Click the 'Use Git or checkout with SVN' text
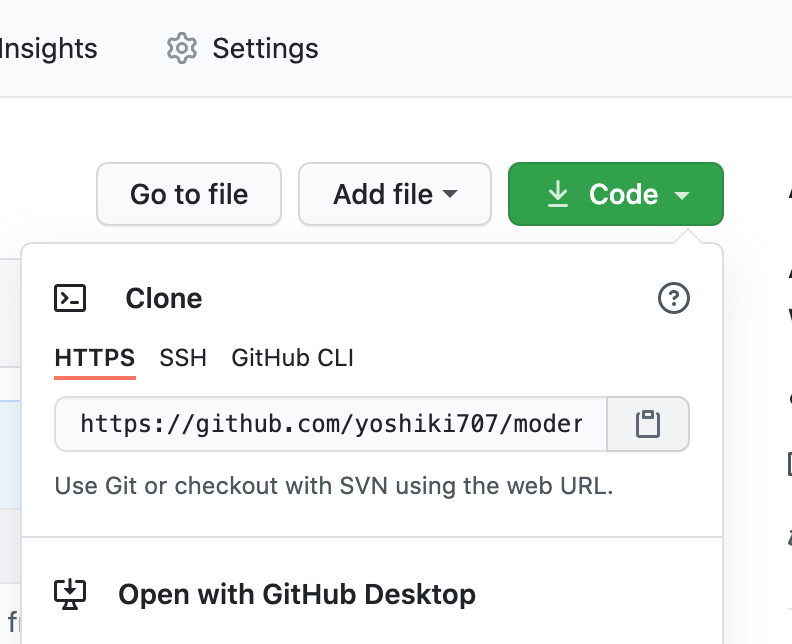Image resolution: width=792 pixels, height=644 pixels. pyautogui.click(x=334, y=487)
